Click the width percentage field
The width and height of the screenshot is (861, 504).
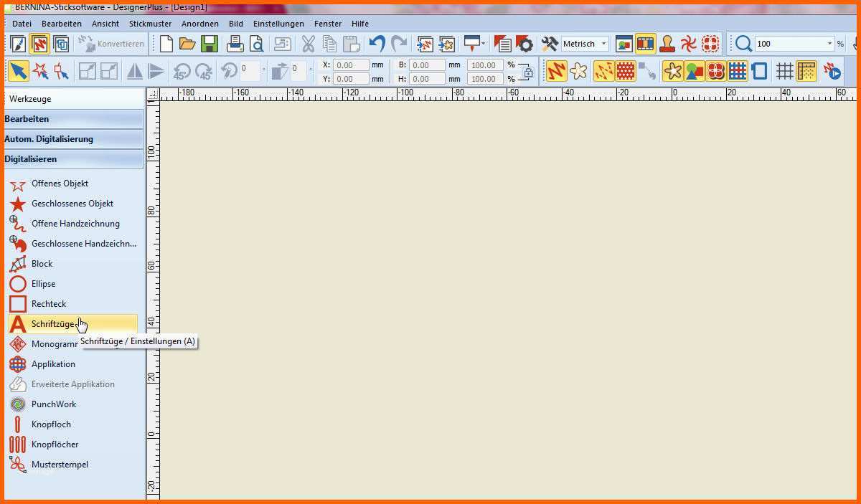485,65
